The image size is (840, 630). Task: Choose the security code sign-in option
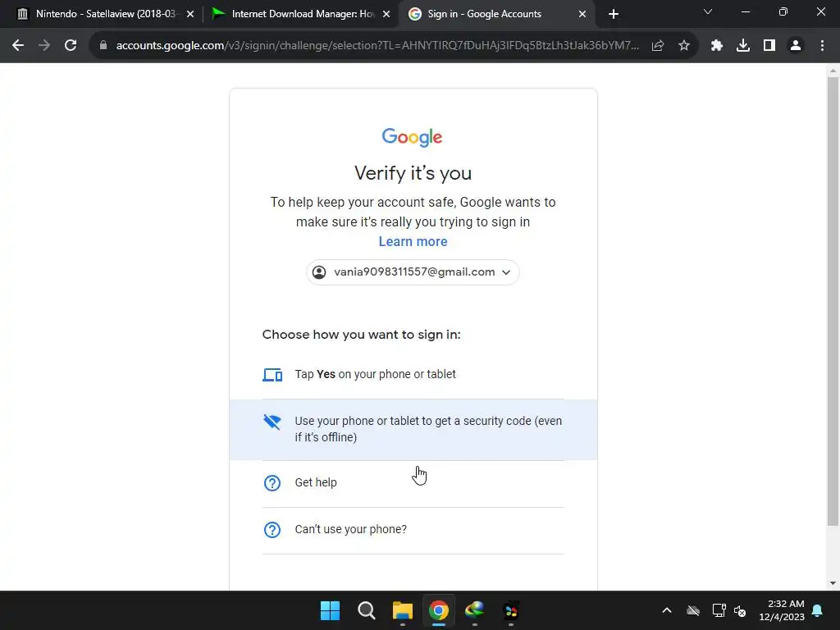pyautogui.click(x=413, y=430)
